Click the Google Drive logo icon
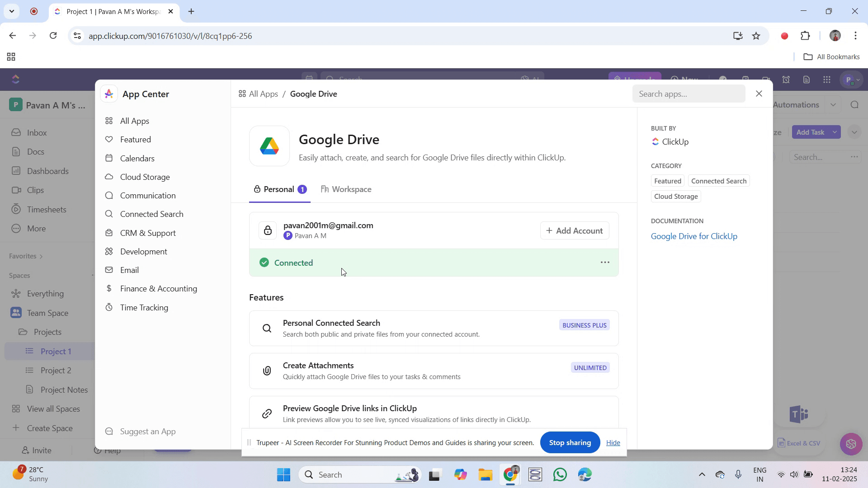 [269, 146]
